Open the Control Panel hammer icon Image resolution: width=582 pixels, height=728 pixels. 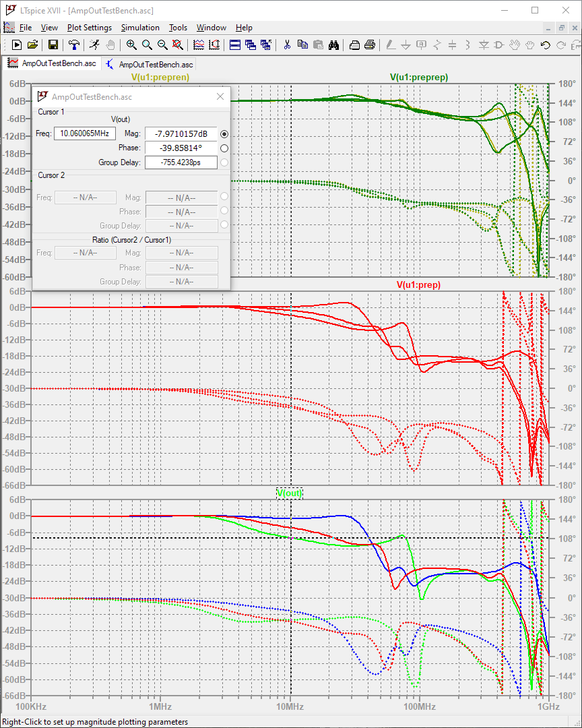[x=74, y=45]
